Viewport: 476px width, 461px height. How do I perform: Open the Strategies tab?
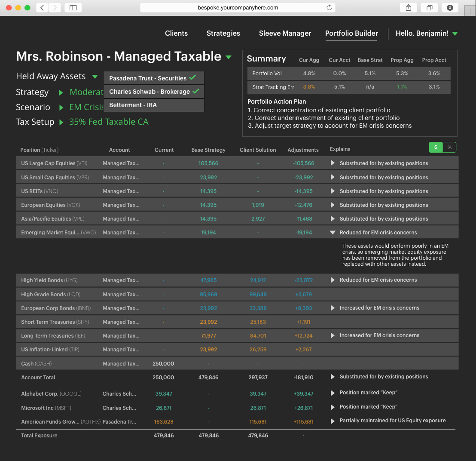click(x=223, y=34)
